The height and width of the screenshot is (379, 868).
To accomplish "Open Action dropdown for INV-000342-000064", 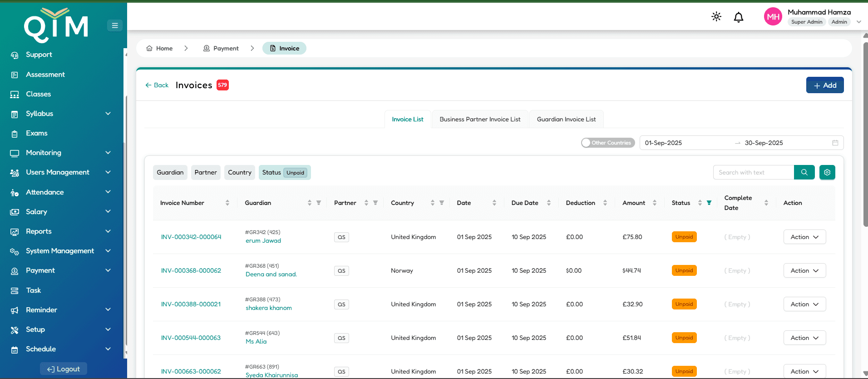I will 804,237.
